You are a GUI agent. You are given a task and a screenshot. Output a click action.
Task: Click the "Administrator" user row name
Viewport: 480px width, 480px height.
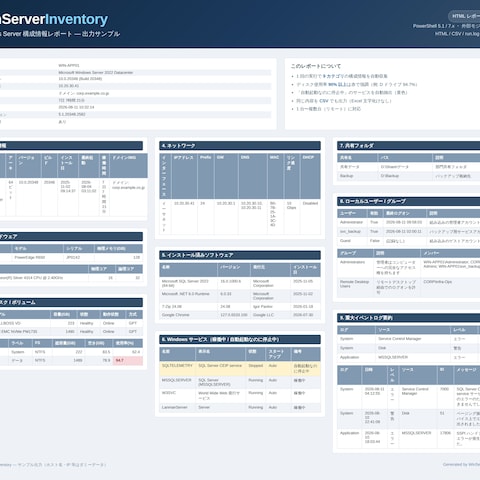[351, 222]
